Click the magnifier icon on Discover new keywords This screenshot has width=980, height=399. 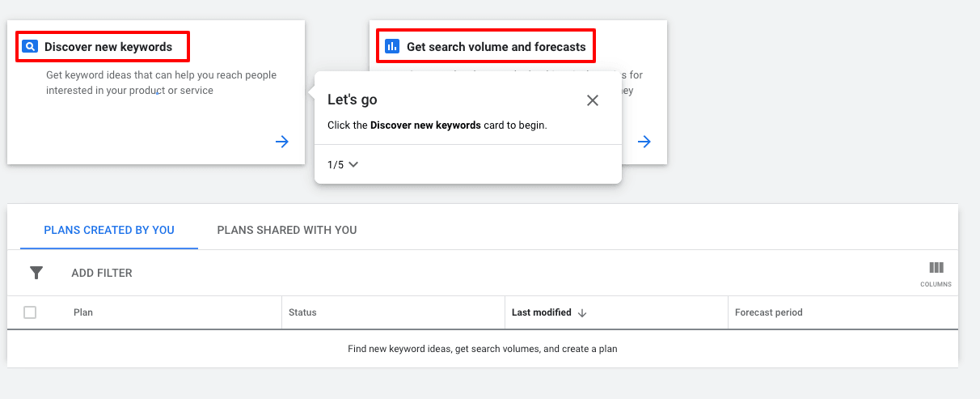pos(30,47)
